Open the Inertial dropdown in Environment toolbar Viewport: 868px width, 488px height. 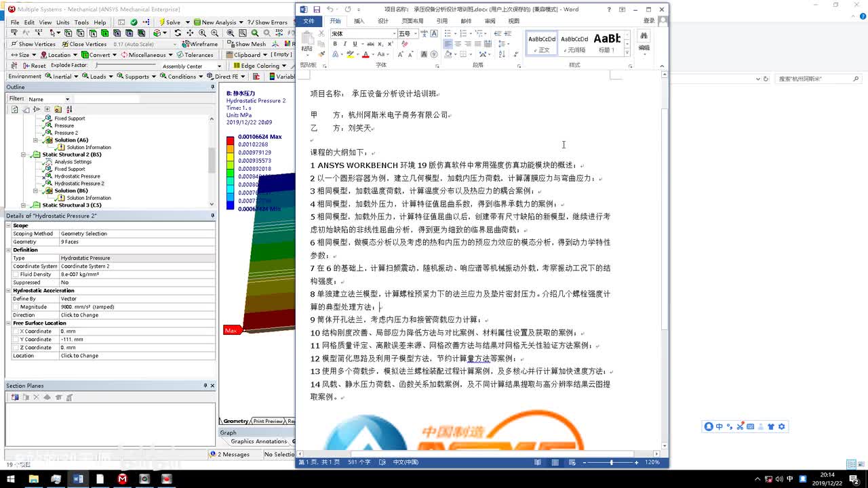coord(61,77)
